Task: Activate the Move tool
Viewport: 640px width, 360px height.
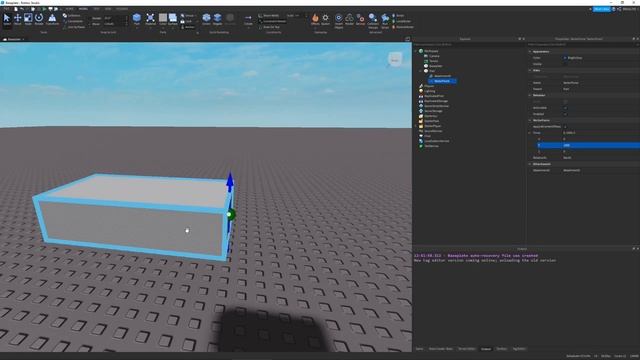Action: click(x=18, y=19)
